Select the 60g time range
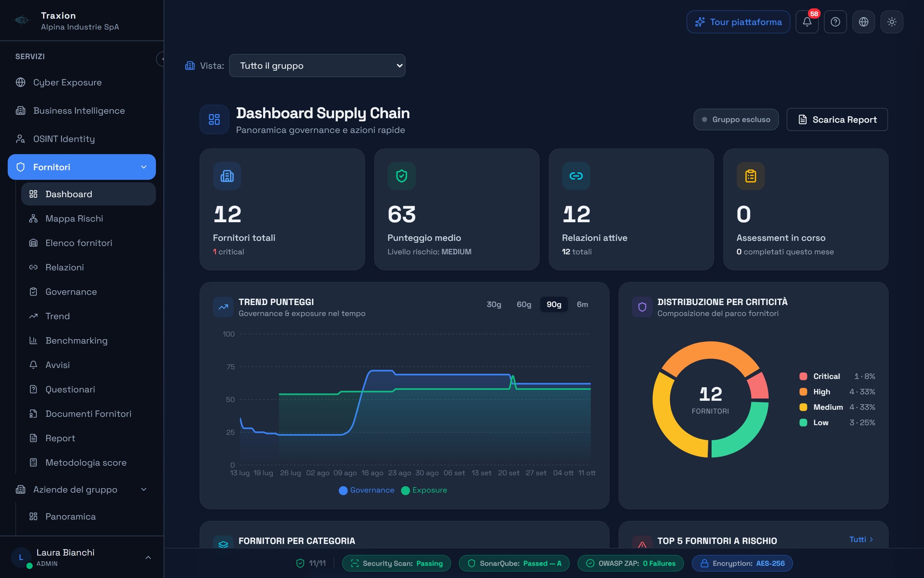Image resolution: width=924 pixels, height=578 pixels. 524,304
